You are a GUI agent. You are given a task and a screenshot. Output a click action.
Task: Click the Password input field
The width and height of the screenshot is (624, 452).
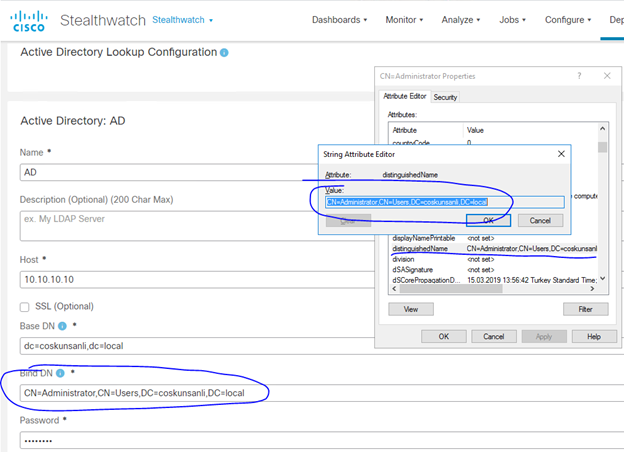pos(322,440)
